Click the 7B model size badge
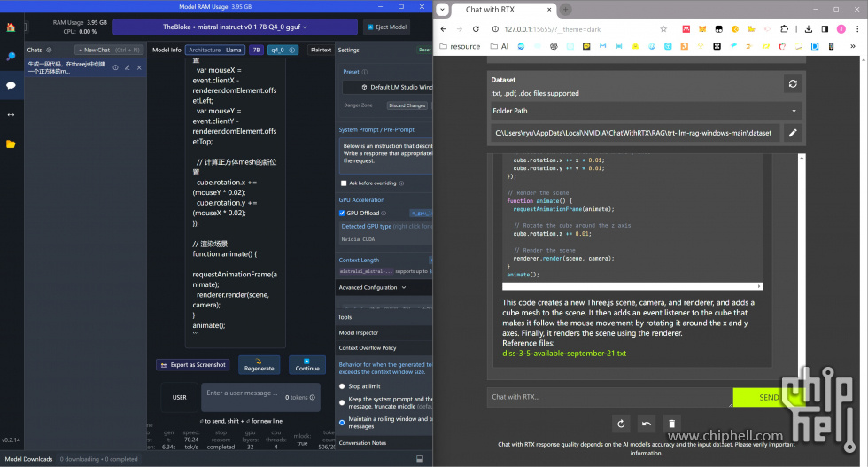 coord(256,50)
